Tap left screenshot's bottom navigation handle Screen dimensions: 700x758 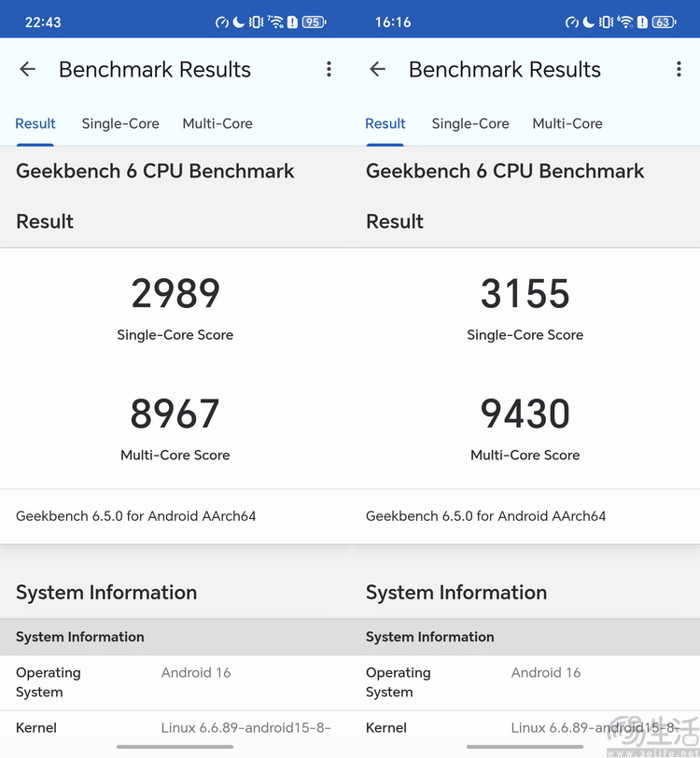click(175, 746)
